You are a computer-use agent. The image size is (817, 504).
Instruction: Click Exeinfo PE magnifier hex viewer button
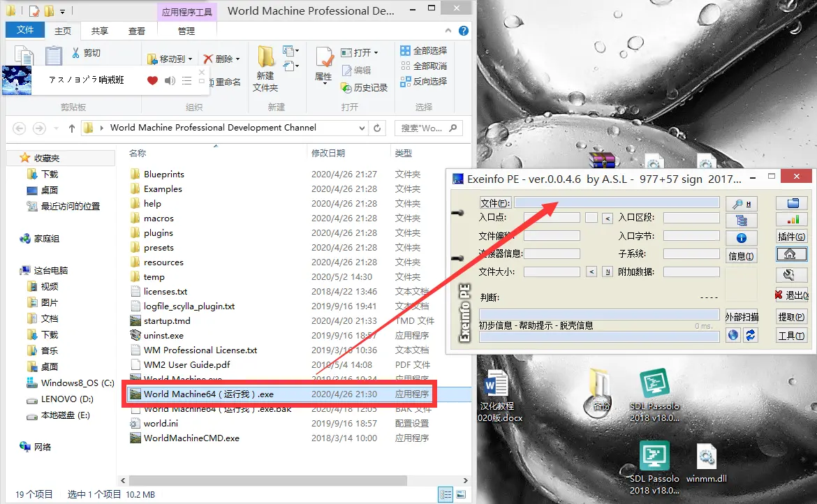741,204
